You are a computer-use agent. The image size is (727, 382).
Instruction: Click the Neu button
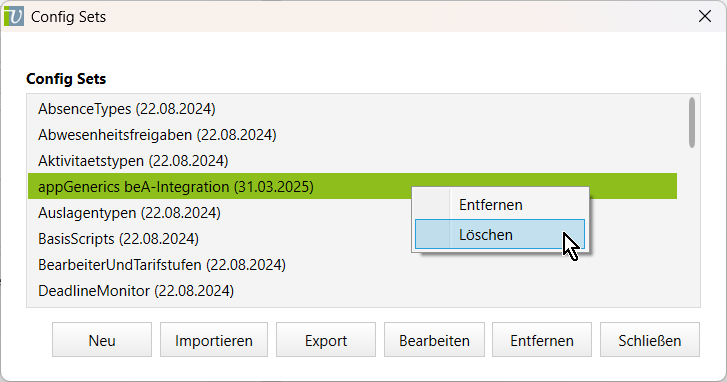click(x=102, y=340)
